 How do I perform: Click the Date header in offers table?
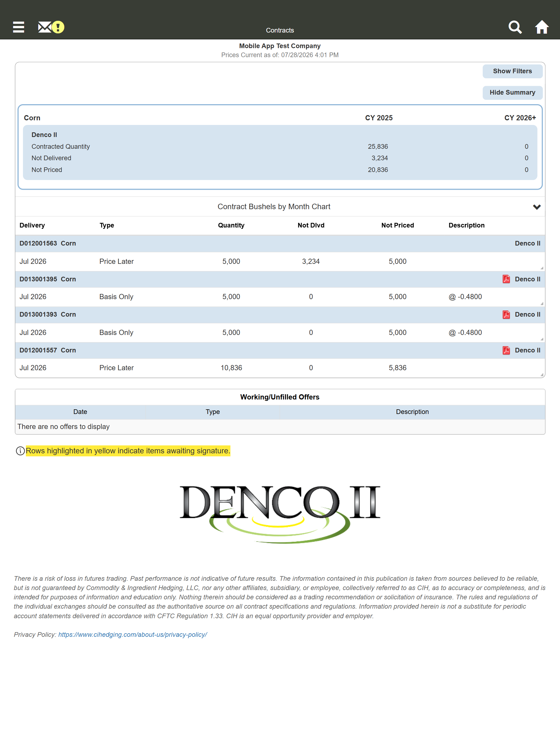pos(80,412)
